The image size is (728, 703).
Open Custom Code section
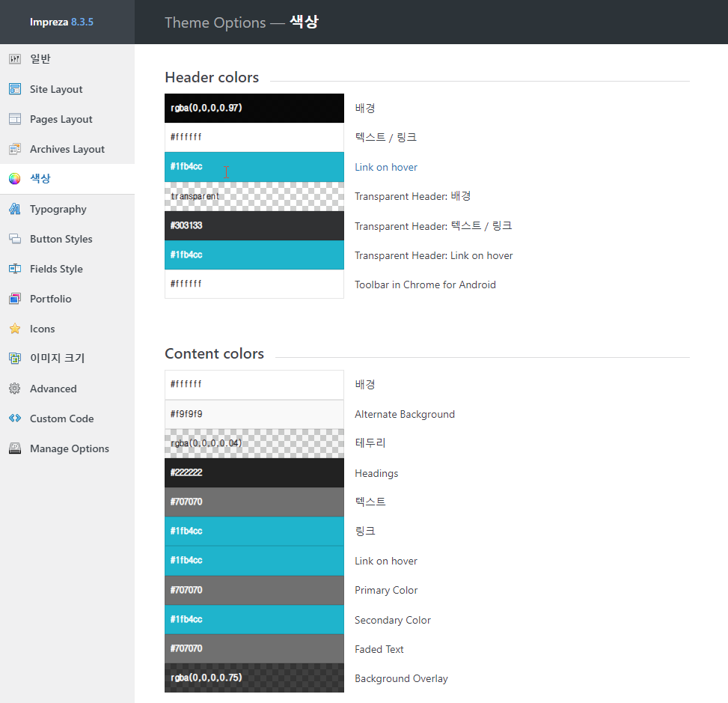click(67, 419)
